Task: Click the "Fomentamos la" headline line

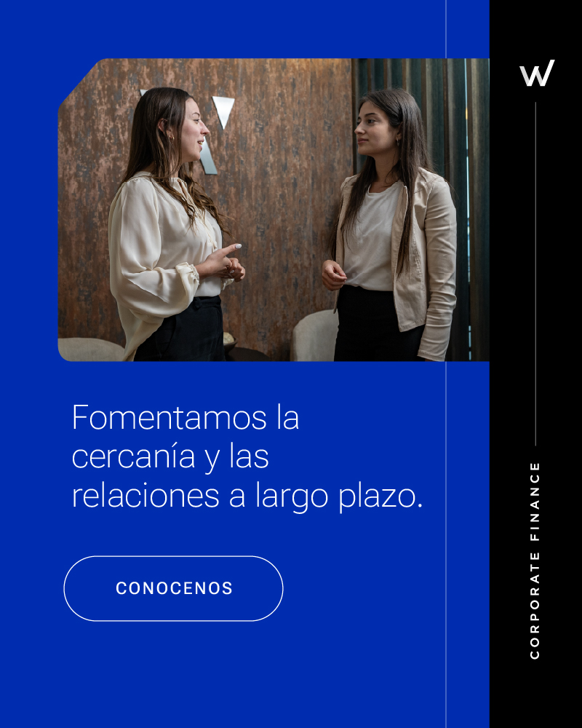Action: tap(186, 417)
